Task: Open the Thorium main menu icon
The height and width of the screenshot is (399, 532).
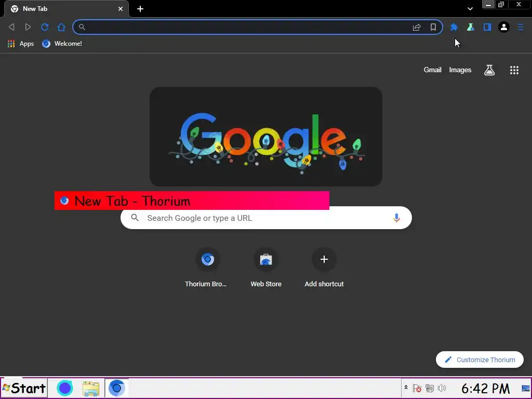Action: click(521, 27)
